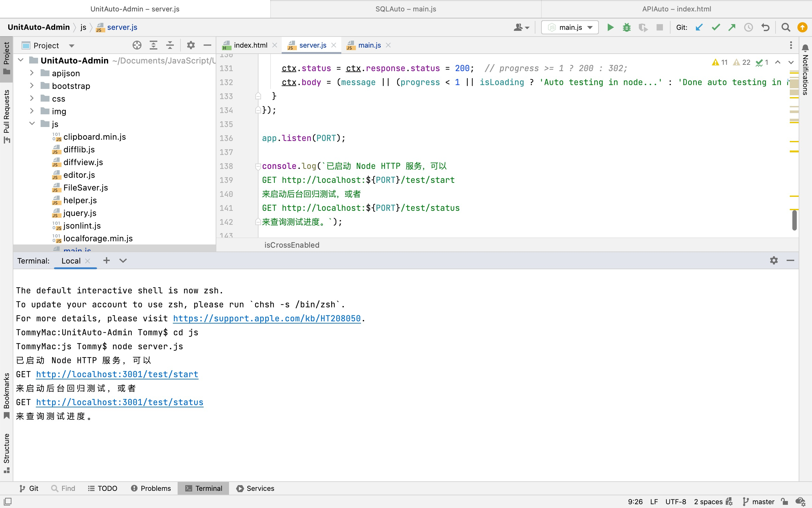
Task: Select jquery.js in project tree
Action: click(80, 213)
